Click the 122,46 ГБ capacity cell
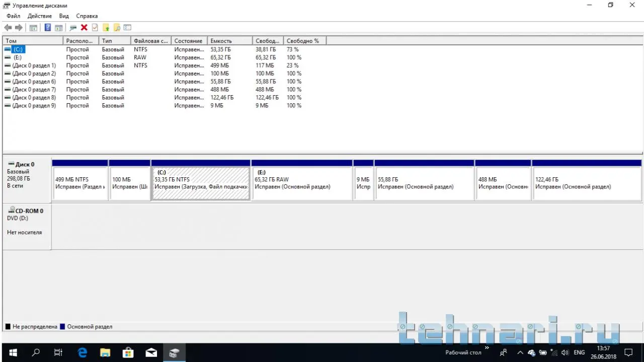The height and width of the screenshot is (362, 644). (222, 98)
